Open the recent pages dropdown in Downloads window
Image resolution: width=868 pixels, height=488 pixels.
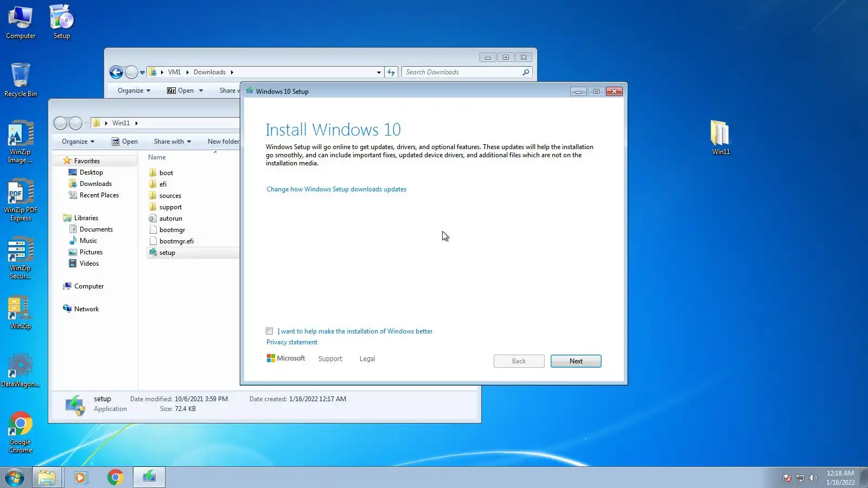tap(142, 72)
